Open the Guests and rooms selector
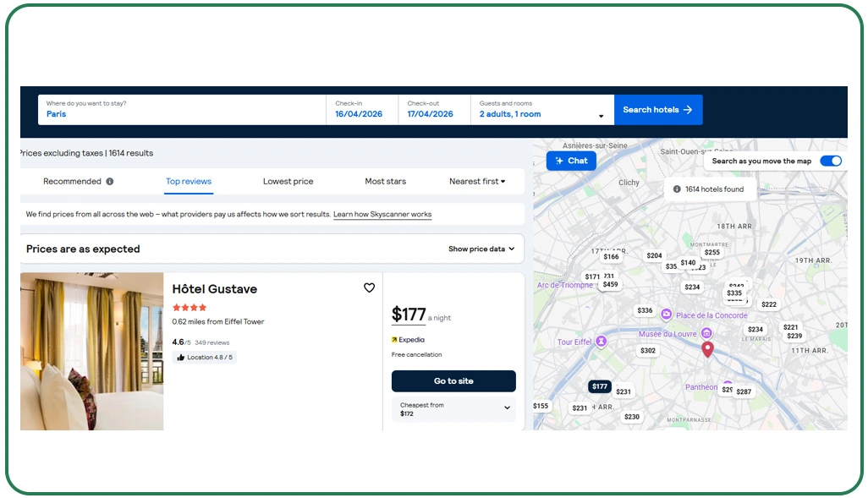 (541, 109)
